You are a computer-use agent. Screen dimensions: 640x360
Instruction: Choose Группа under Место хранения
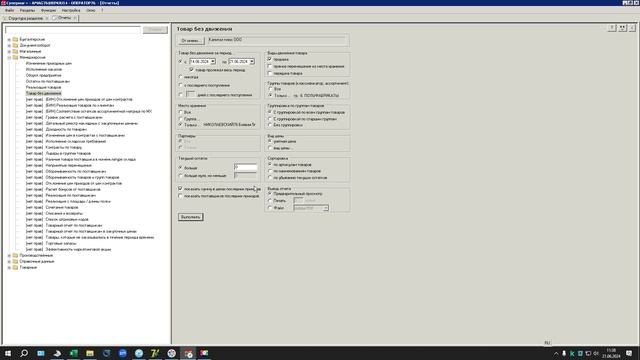pos(180,118)
